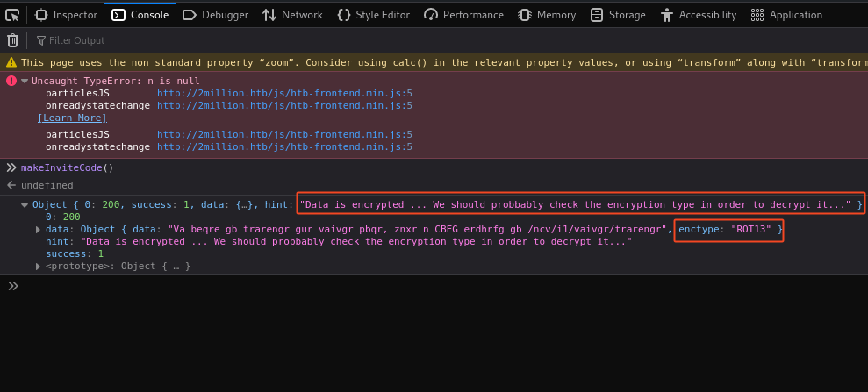Click the red error icon
Image resolution: width=868 pixels, height=392 pixels.
[11, 81]
